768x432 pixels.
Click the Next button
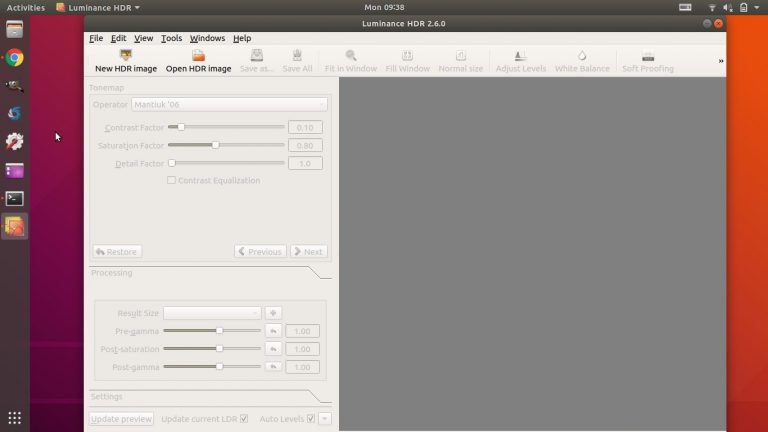tap(309, 252)
